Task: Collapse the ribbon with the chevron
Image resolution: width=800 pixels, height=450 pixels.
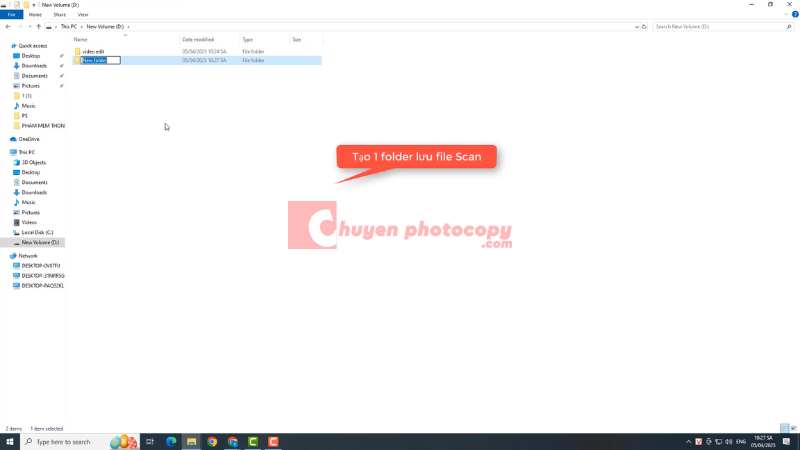Action: point(786,15)
